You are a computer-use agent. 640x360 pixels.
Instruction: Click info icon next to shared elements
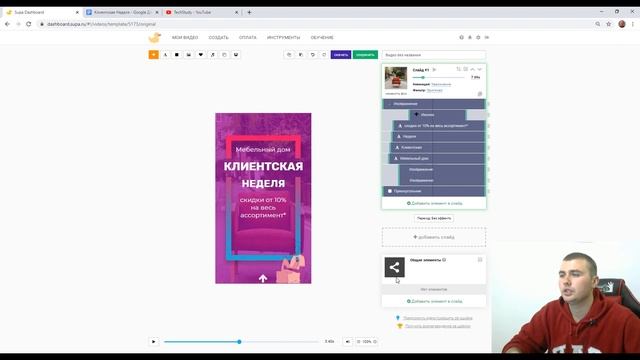[444, 260]
